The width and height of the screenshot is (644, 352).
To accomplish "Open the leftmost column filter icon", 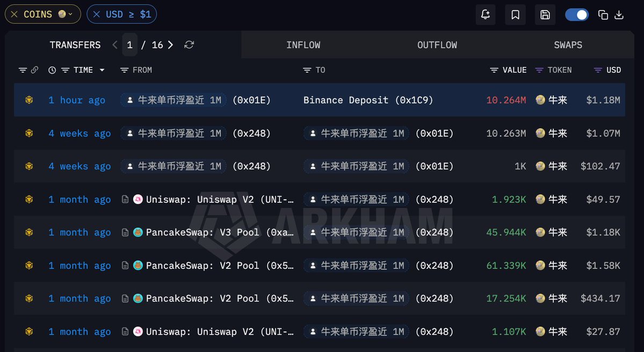I will [23, 70].
